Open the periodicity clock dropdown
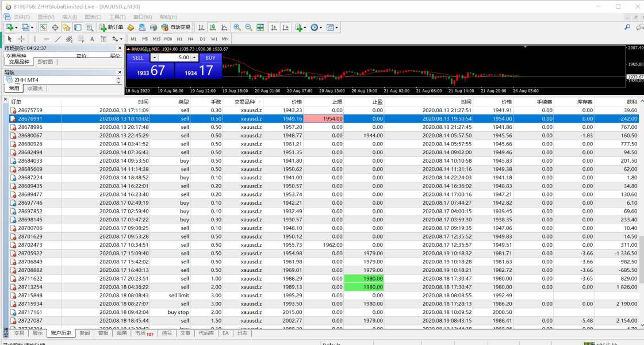 317,27
